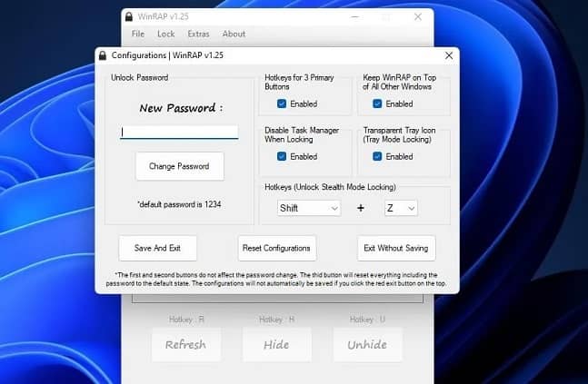The image size is (588, 384).
Task: Focus the New Password input field
Action: pos(179,132)
